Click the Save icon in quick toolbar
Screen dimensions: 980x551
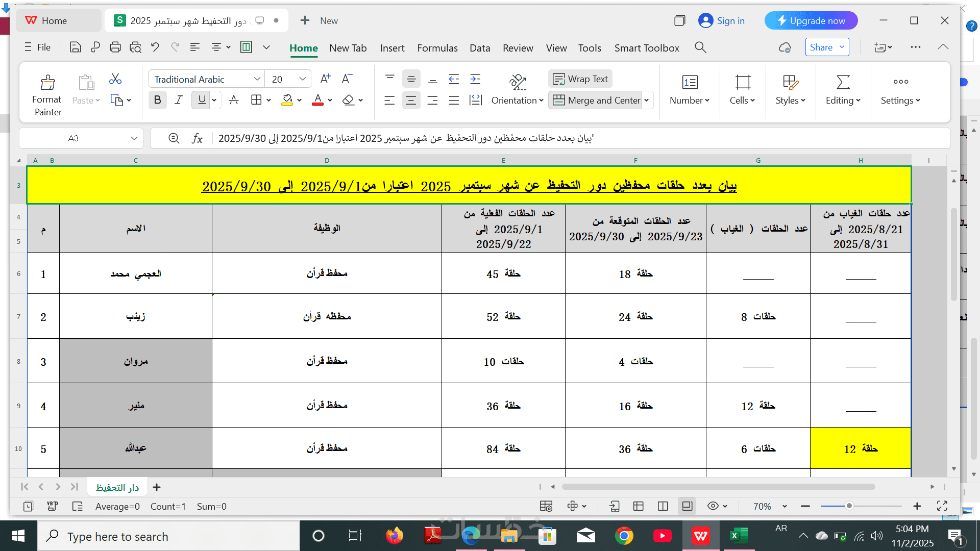tap(76, 47)
